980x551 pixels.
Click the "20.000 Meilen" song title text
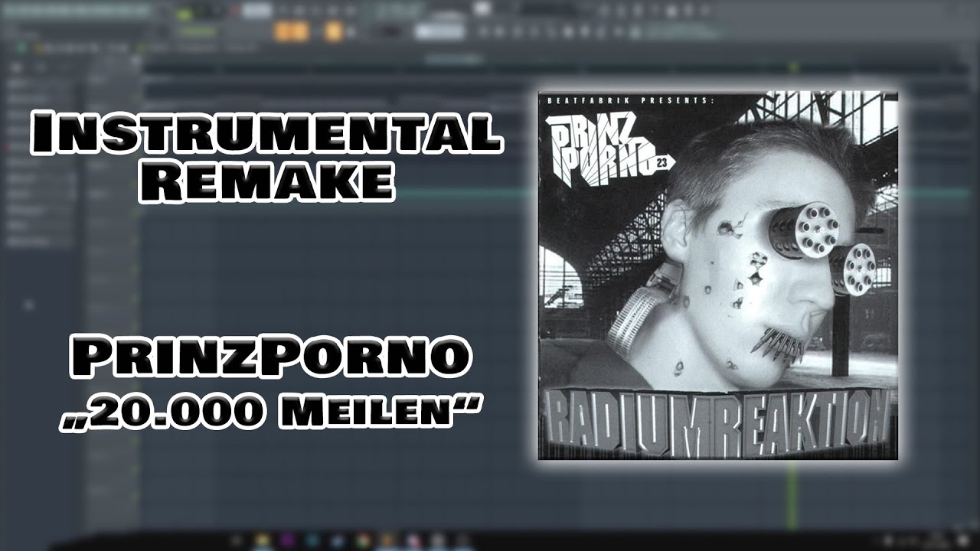(271, 412)
